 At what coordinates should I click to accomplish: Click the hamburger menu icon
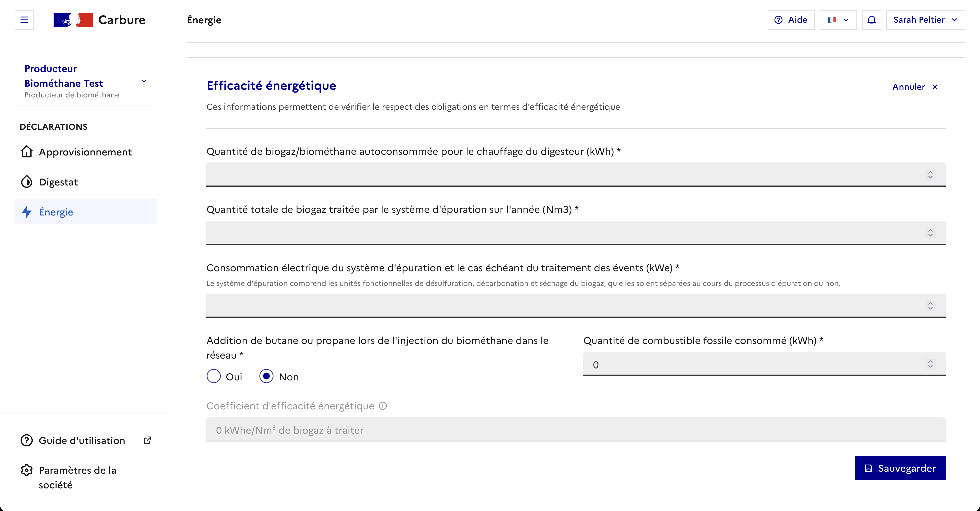click(24, 20)
